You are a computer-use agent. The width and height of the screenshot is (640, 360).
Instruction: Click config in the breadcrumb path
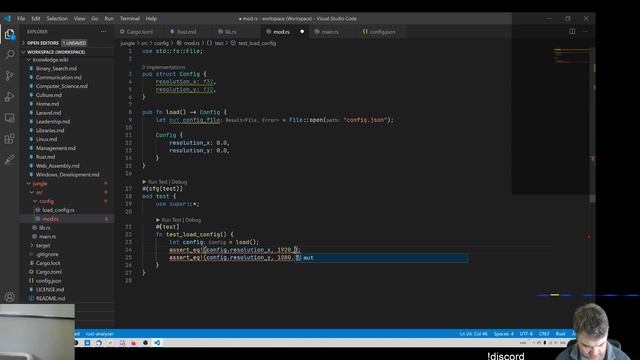[x=161, y=43]
